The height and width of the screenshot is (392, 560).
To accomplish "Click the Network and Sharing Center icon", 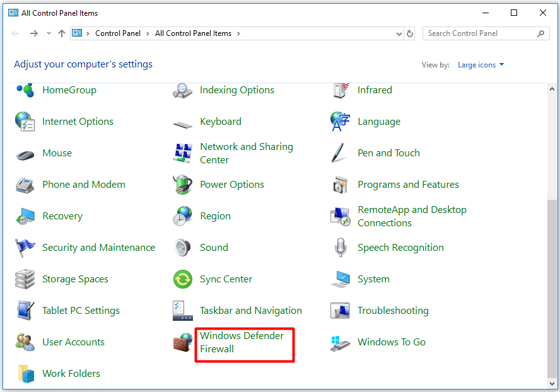I will pyautogui.click(x=182, y=153).
